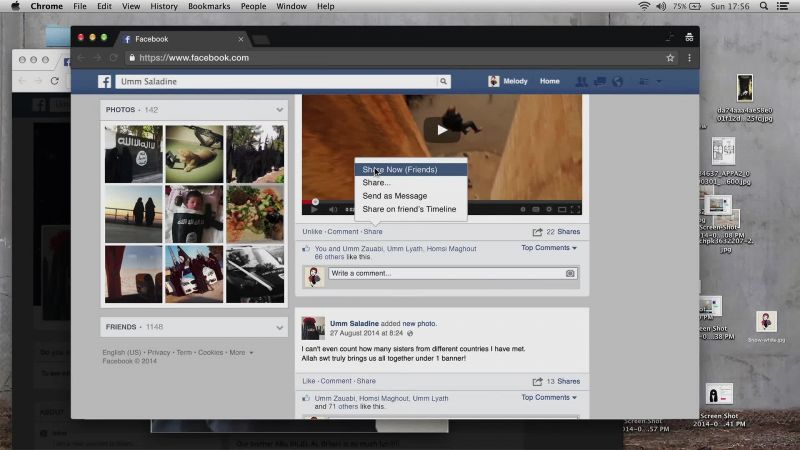Enter fullscreen on the video player
Viewport: 800px width, 450px height.
click(x=575, y=210)
